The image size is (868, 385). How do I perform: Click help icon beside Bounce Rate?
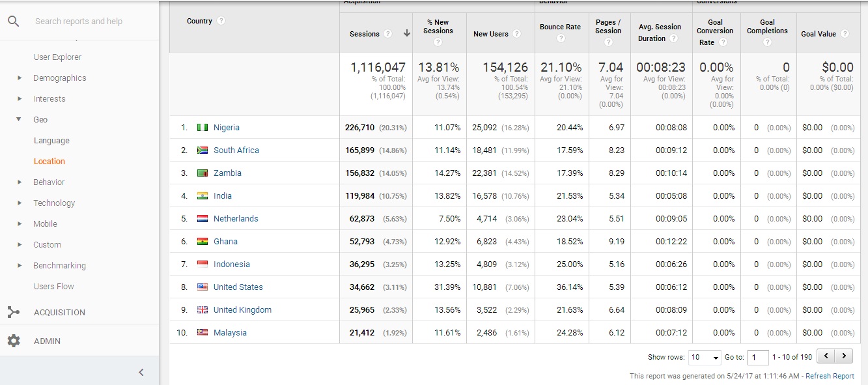pos(561,38)
